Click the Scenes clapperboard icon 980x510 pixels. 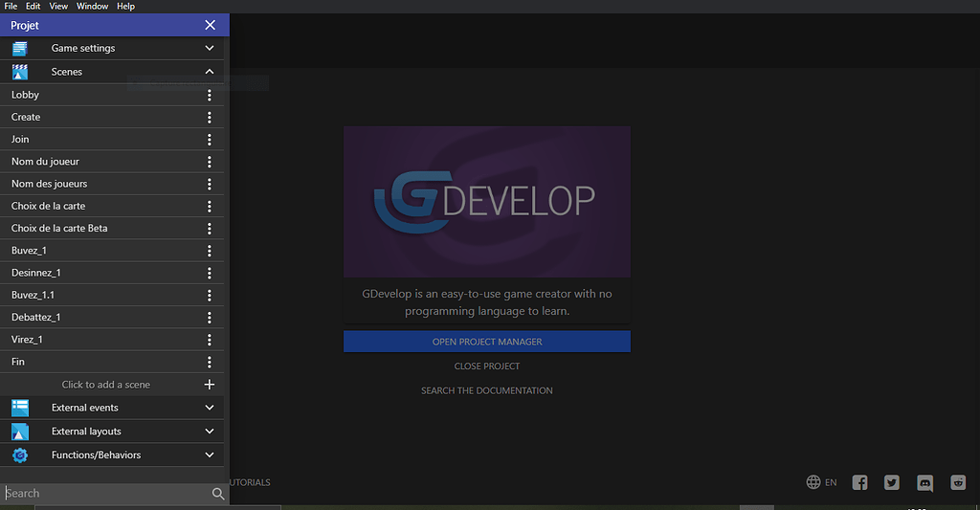(x=20, y=72)
